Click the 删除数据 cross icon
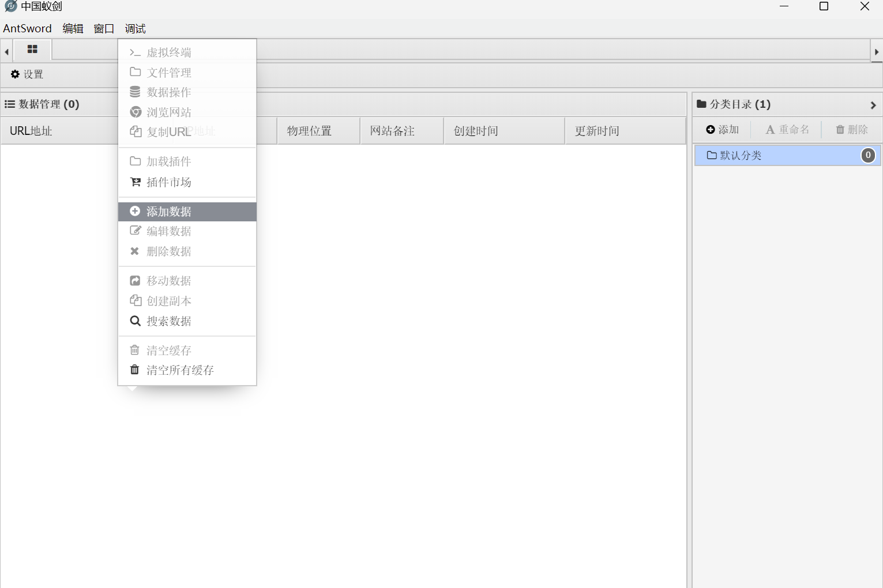The image size is (883, 588). [134, 251]
